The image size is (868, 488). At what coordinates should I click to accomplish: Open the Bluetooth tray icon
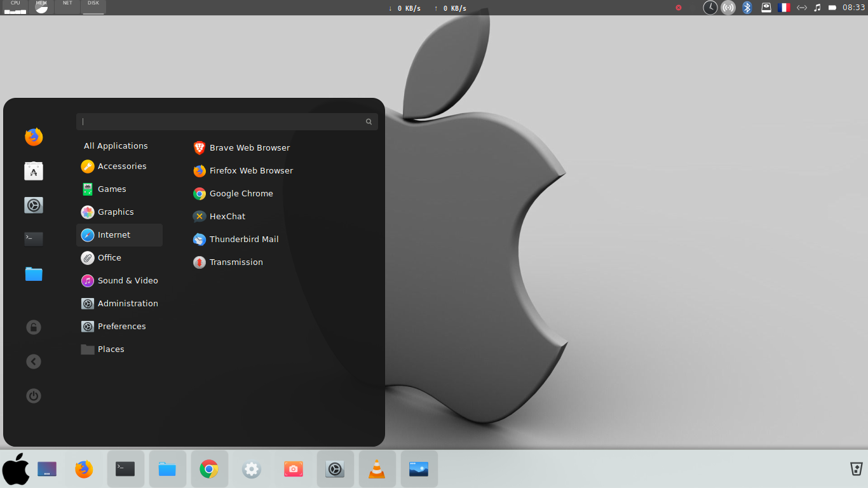748,8
